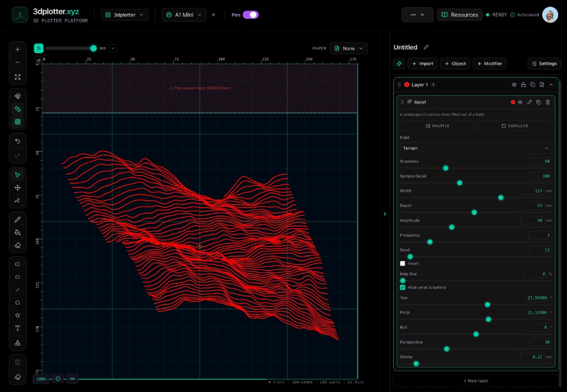Rename the Untitled project with pencil icon
Image resolution: width=567 pixels, height=392 pixels.
(x=426, y=48)
